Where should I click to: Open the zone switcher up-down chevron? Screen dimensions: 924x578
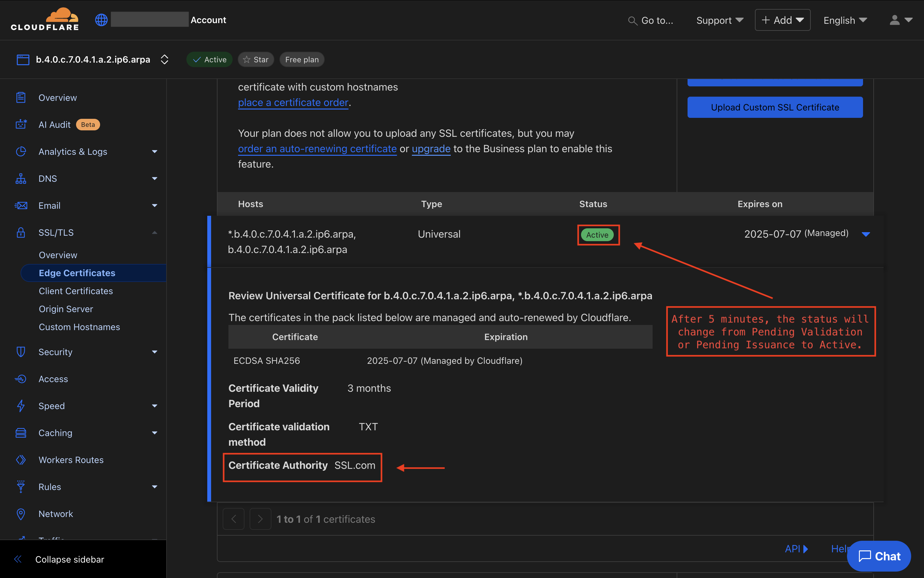coord(165,60)
